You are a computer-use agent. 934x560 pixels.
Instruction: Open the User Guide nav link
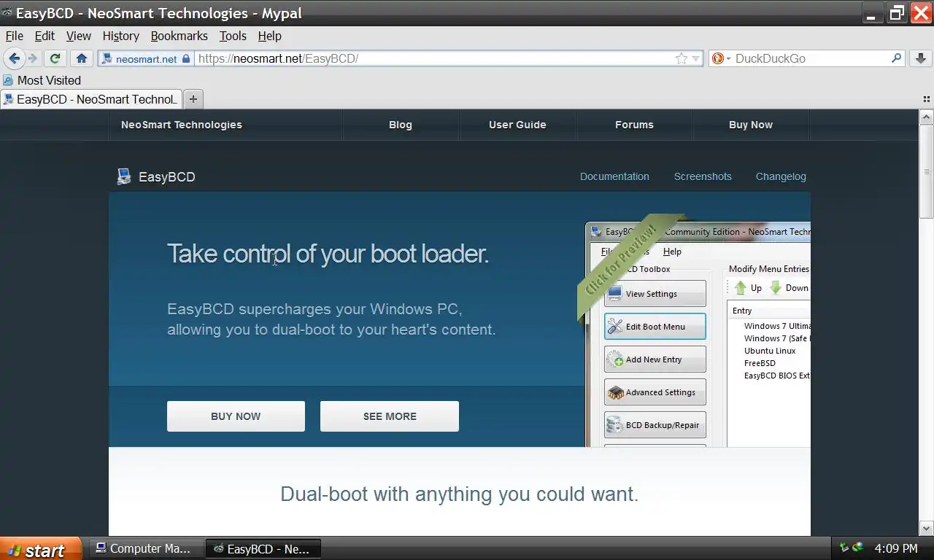tap(517, 125)
